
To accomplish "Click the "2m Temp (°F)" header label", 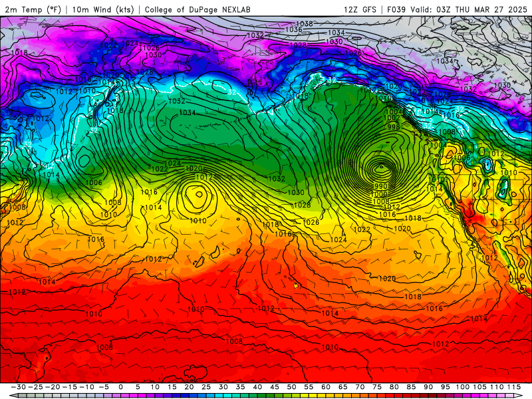I will pos(33,9).
